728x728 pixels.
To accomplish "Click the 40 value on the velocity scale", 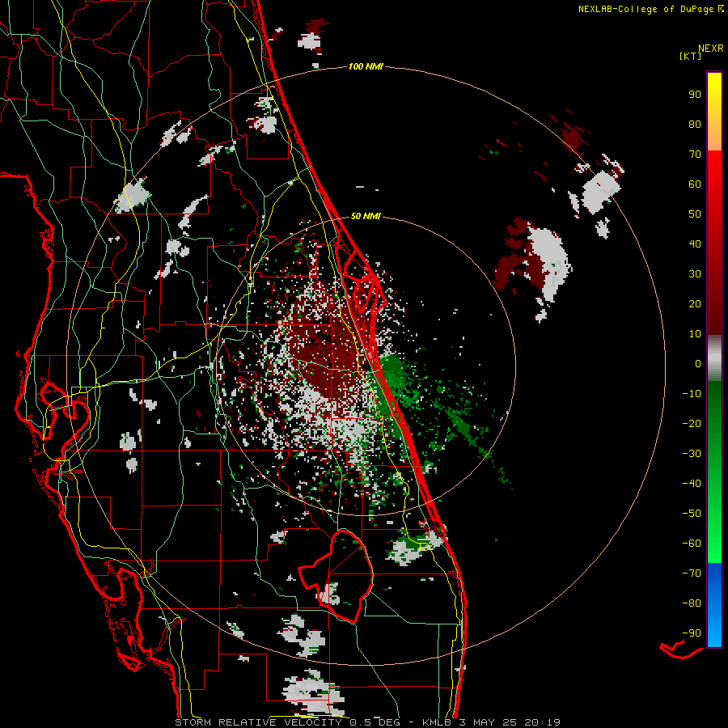I will point(695,243).
